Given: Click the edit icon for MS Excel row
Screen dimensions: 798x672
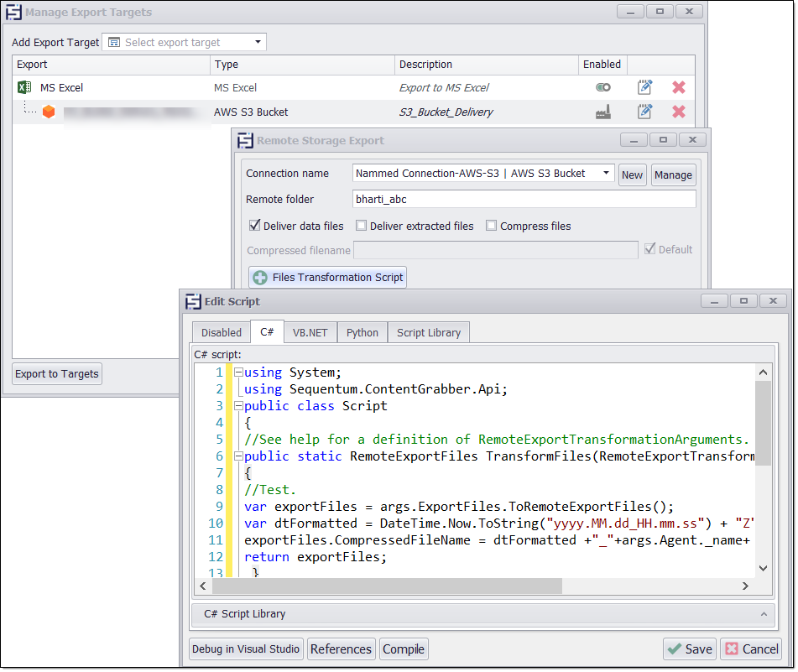Looking at the screenshot, I should (x=644, y=87).
